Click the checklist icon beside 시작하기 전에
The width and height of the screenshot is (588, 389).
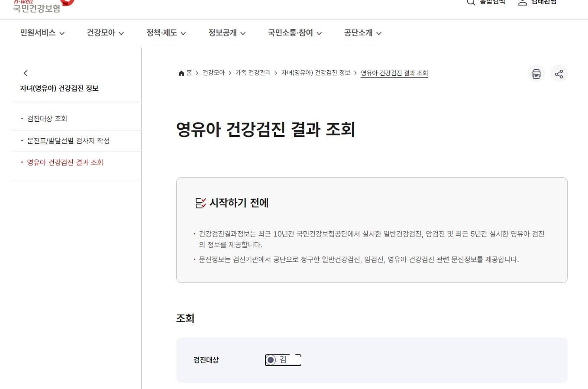(x=200, y=203)
